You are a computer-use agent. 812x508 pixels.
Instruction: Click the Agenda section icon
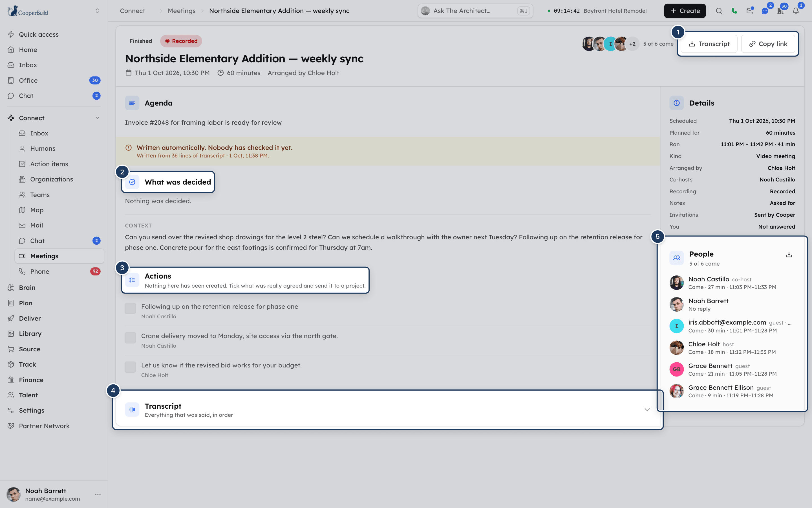(132, 103)
